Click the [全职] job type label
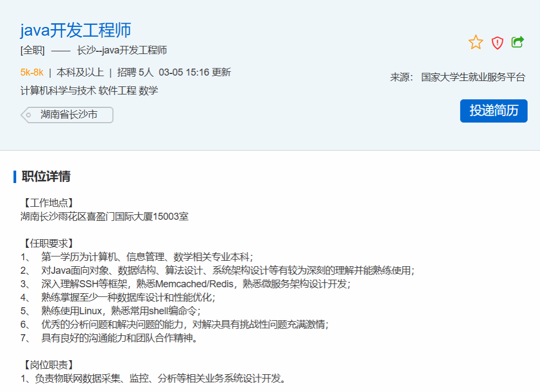540x392 pixels. (x=32, y=51)
